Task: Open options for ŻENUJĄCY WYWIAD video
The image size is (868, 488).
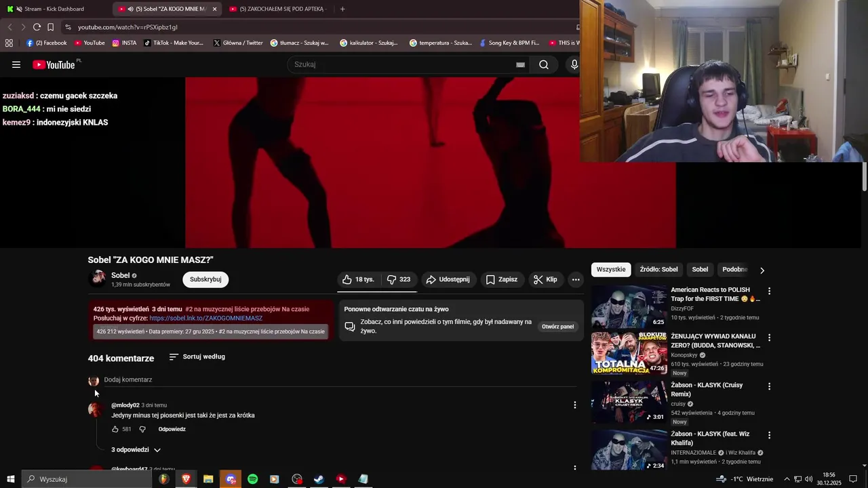Action: pyautogui.click(x=769, y=337)
